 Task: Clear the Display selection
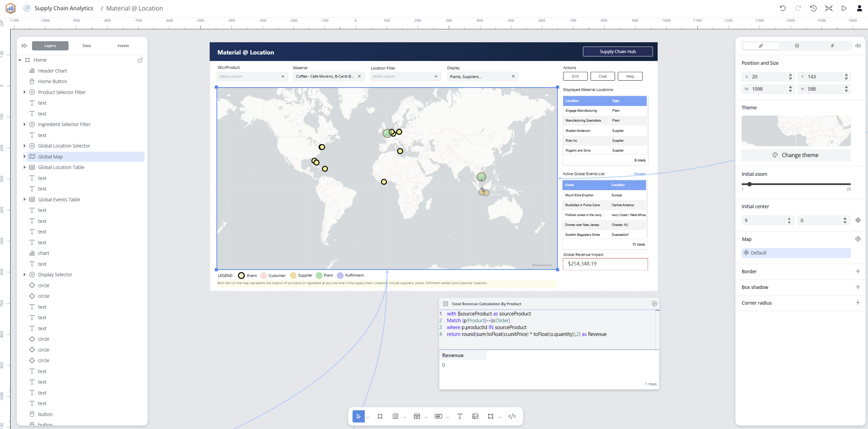tap(513, 76)
